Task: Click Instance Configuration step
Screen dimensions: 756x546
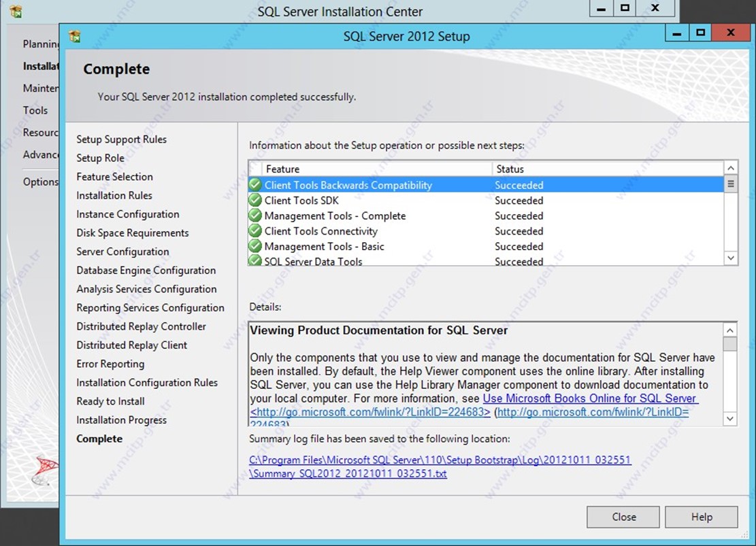Action: pos(127,214)
